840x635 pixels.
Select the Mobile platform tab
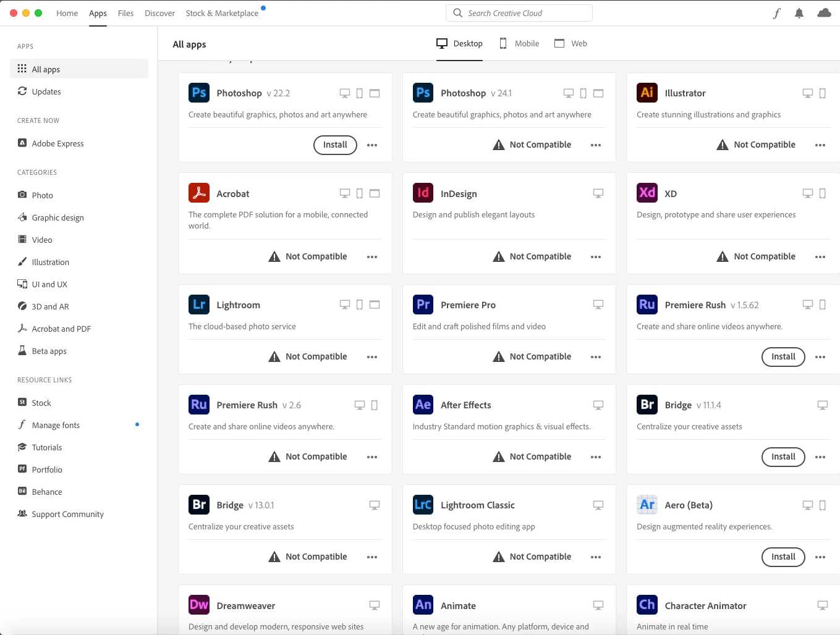coord(519,43)
